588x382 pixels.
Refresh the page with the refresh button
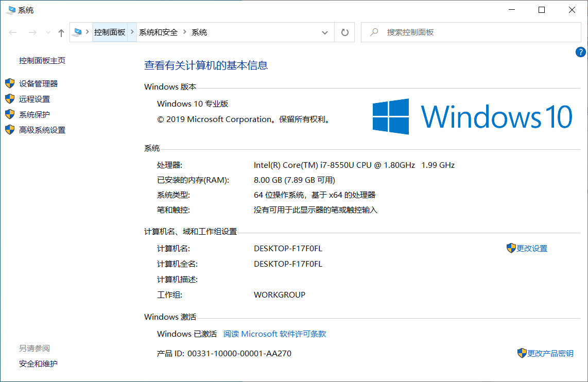[x=344, y=32]
